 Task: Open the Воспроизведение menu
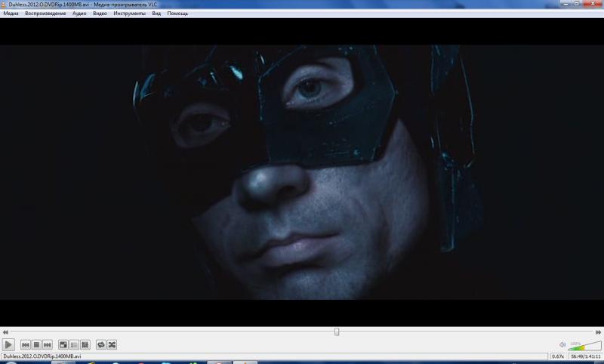45,14
